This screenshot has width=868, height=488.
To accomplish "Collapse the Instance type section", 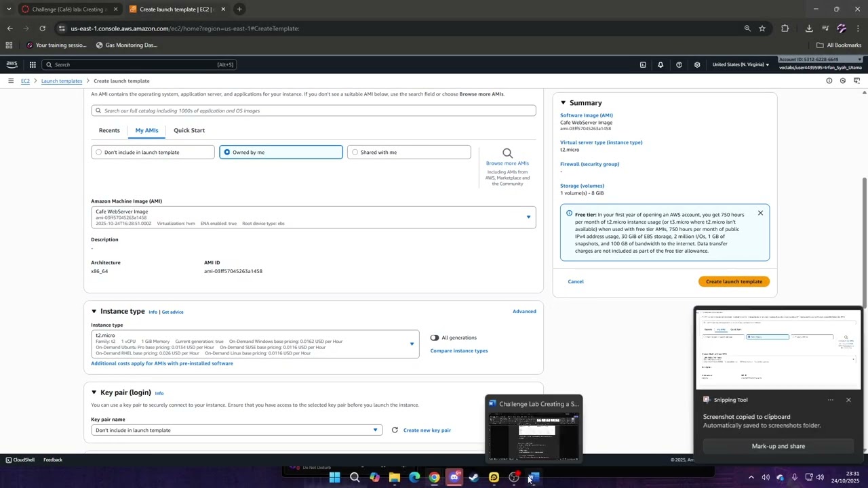I will [94, 311].
